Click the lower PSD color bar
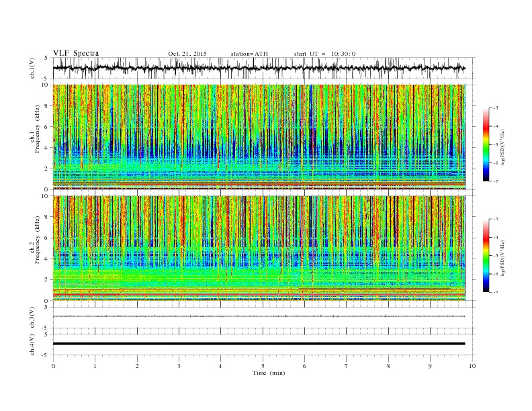532x411 pixels. [x=486, y=255]
